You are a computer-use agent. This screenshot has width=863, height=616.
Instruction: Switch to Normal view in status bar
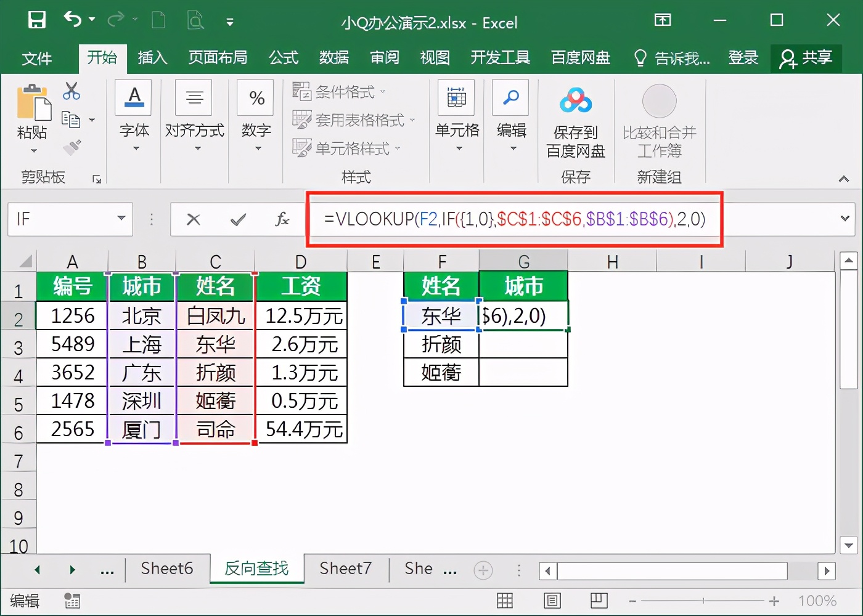click(505, 600)
